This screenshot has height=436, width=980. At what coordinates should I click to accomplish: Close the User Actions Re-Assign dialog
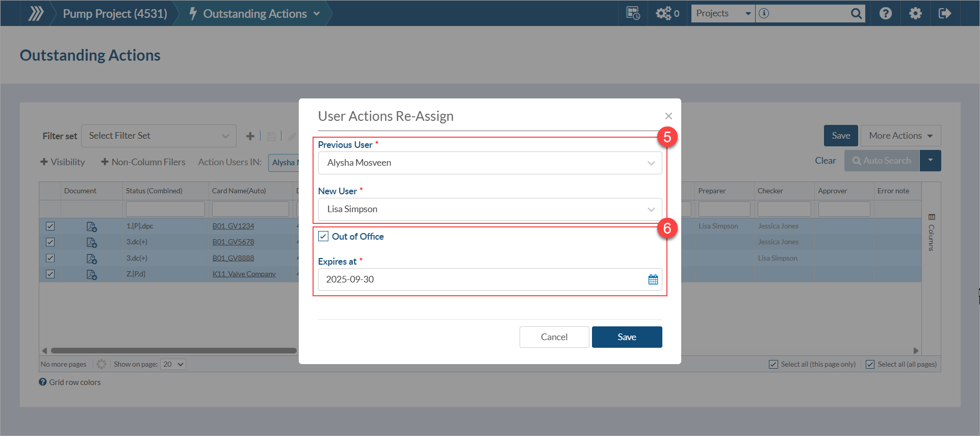pyautogui.click(x=668, y=116)
